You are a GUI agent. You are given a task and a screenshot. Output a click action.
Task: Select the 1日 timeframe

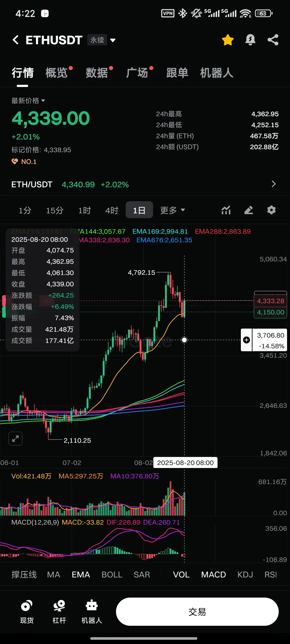tap(139, 210)
